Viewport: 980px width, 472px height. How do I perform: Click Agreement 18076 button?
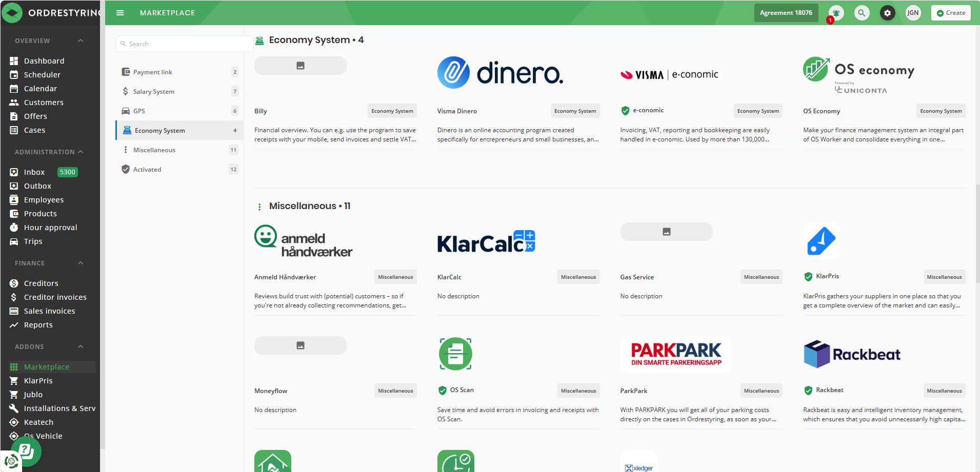click(786, 13)
